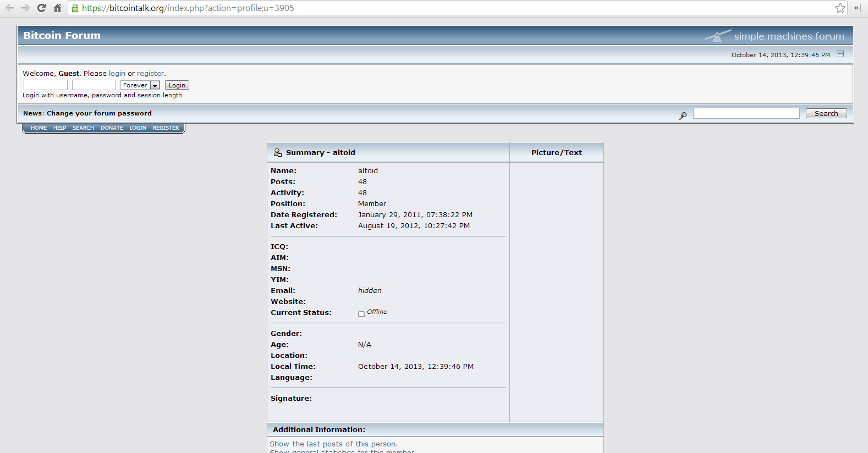Open the Forever session length dropdown
Viewport: 868px width, 453px height.
point(140,85)
